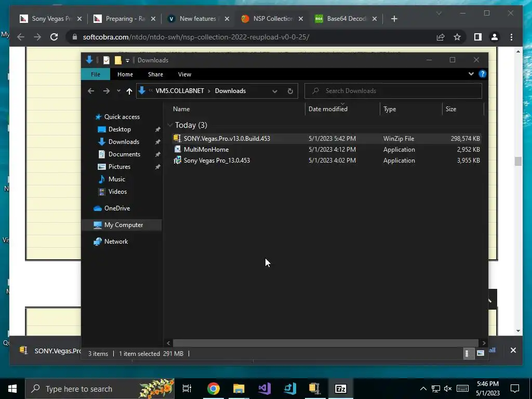Select Quick access in navigation pane
The image size is (532, 399).
click(122, 117)
